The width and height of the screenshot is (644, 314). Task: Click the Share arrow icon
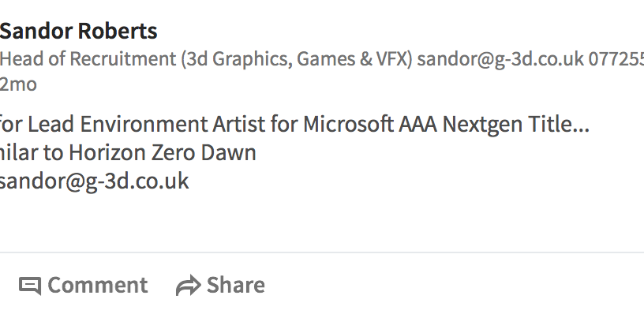tap(188, 286)
